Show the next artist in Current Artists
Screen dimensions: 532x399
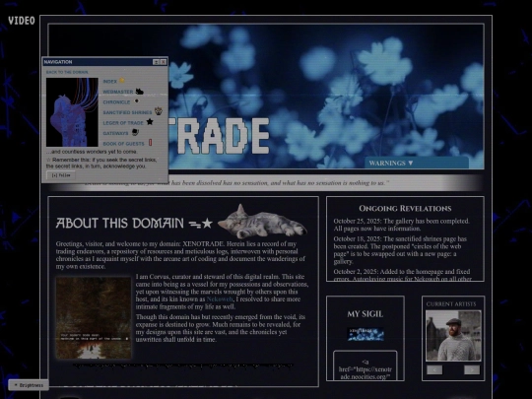click(472, 369)
